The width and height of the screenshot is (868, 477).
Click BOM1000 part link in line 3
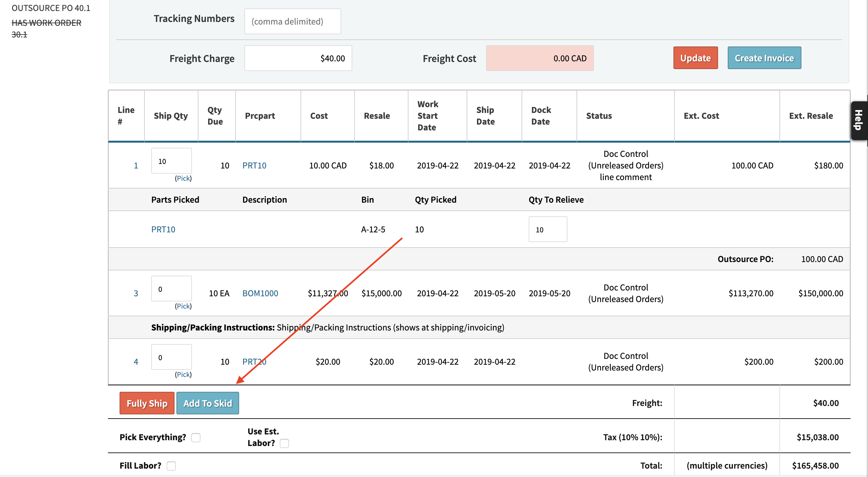pyautogui.click(x=260, y=292)
